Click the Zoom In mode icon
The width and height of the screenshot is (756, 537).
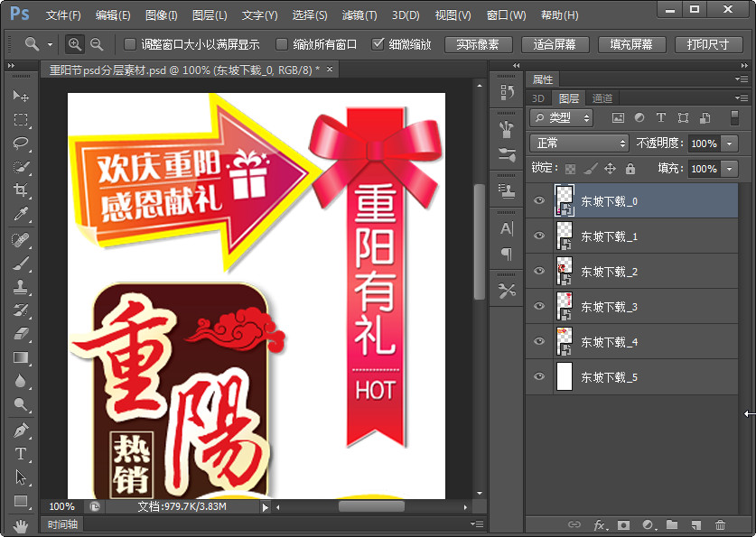tap(75, 44)
